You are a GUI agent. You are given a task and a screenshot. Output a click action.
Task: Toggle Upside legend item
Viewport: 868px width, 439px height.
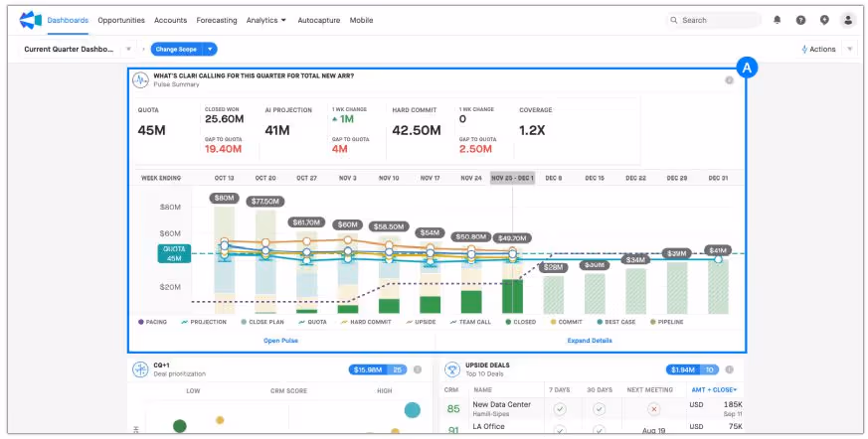[421, 322]
